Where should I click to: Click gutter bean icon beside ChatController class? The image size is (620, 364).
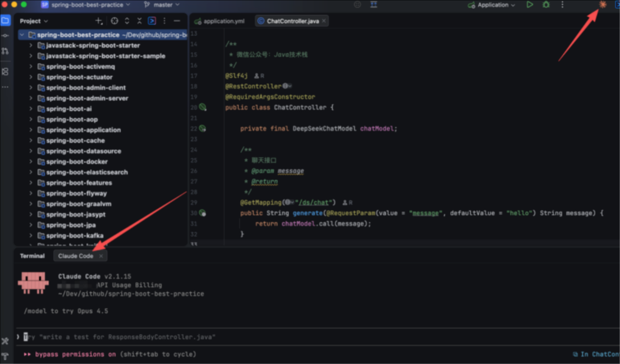pos(202,107)
